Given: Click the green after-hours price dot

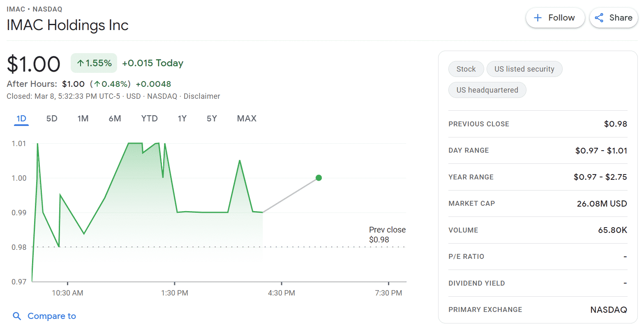Looking at the screenshot, I should click(x=319, y=178).
